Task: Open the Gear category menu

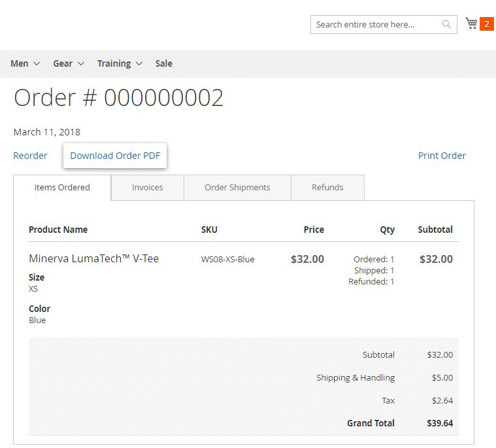Action: (x=63, y=63)
